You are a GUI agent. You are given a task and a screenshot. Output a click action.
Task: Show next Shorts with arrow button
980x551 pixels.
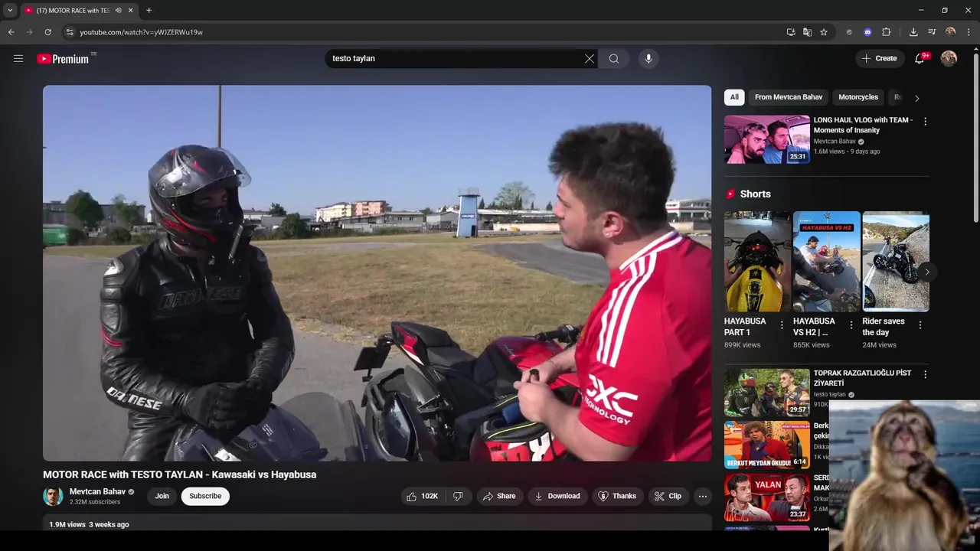pyautogui.click(x=926, y=272)
